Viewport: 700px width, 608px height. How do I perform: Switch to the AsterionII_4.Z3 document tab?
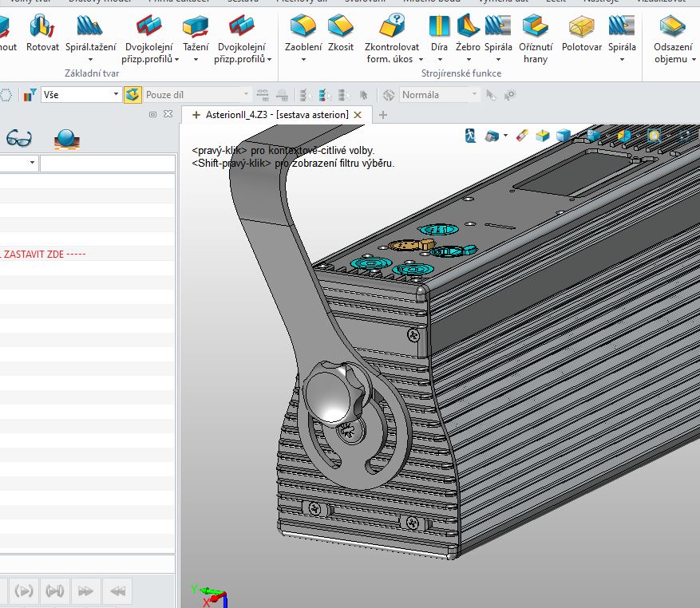(276, 115)
